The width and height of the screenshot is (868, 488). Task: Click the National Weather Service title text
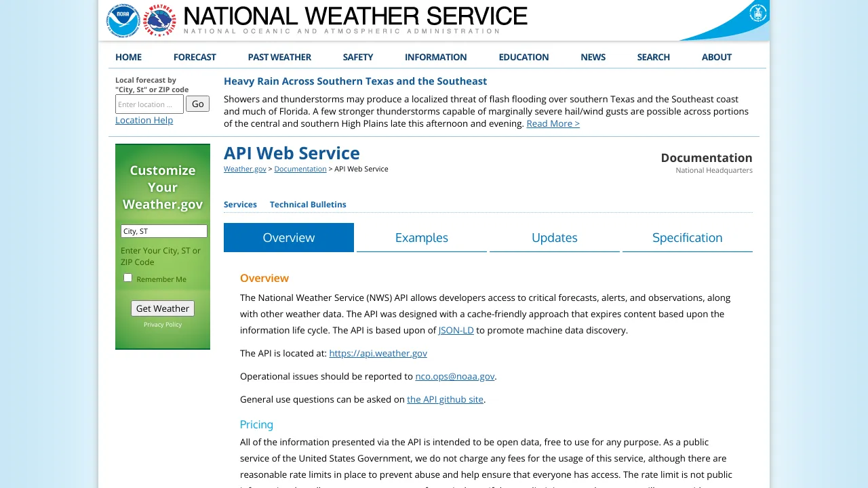pyautogui.click(x=355, y=16)
